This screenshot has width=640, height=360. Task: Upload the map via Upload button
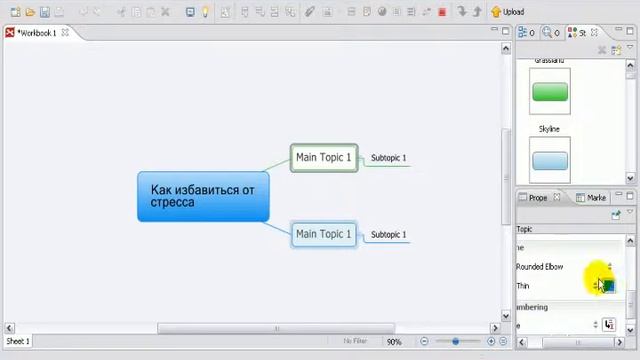point(508,12)
